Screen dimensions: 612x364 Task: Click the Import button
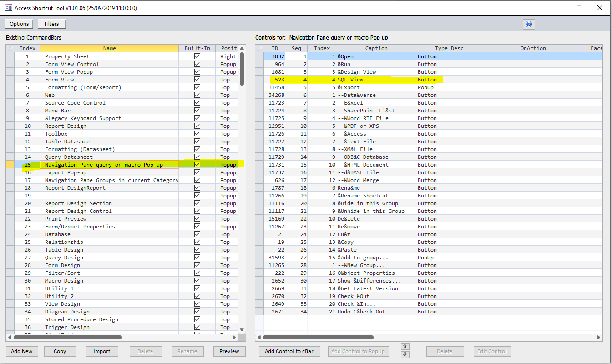(x=102, y=351)
